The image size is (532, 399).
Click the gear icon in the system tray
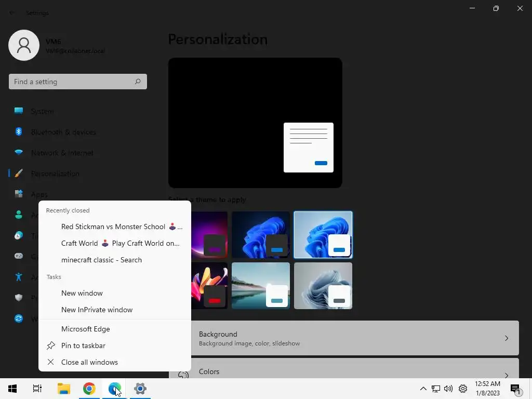click(463, 389)
